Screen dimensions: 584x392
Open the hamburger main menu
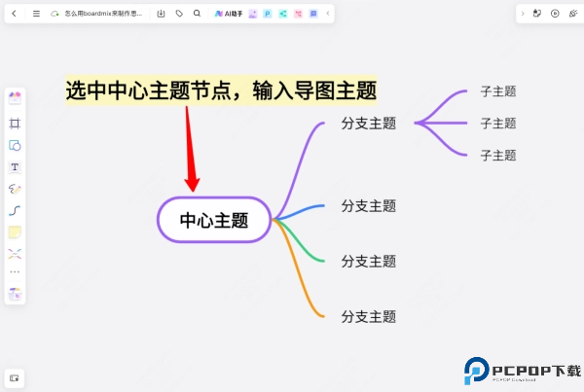(36, 14)
